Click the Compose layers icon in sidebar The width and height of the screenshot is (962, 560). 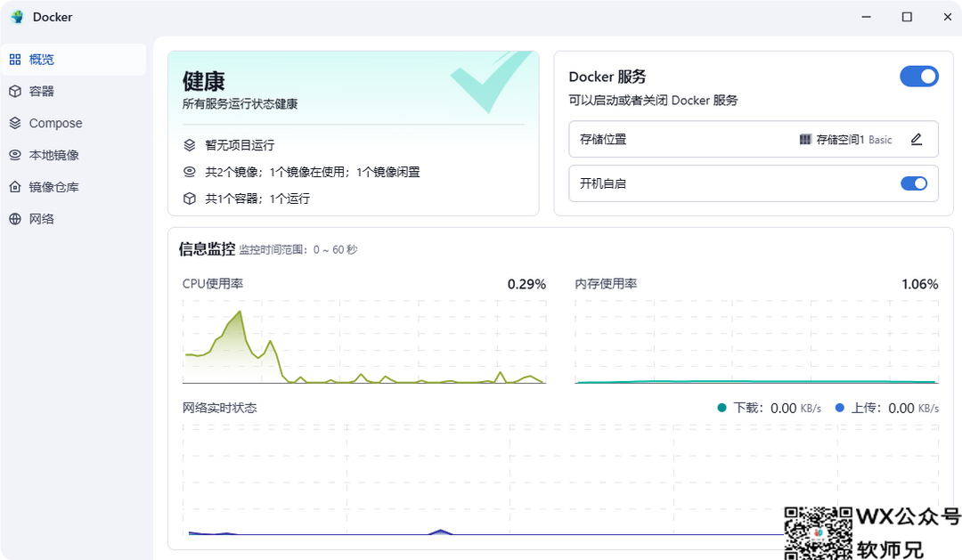(x=15, y=123)
